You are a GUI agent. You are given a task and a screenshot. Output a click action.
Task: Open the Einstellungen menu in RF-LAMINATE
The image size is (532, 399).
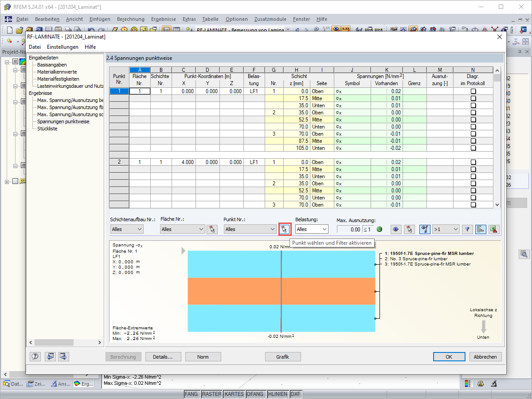tap(63, 47)
